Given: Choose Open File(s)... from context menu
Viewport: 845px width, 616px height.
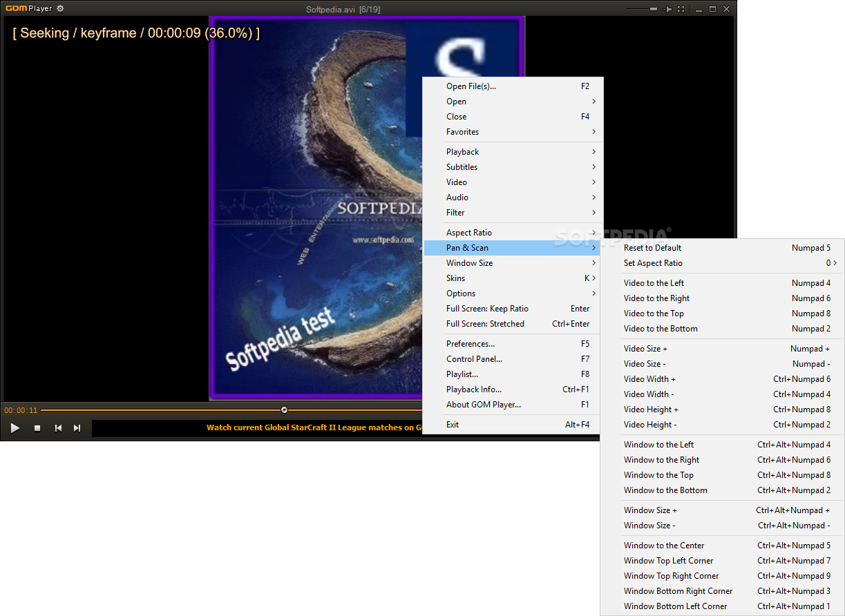Looking at the screenshot, I should (513, 86).
